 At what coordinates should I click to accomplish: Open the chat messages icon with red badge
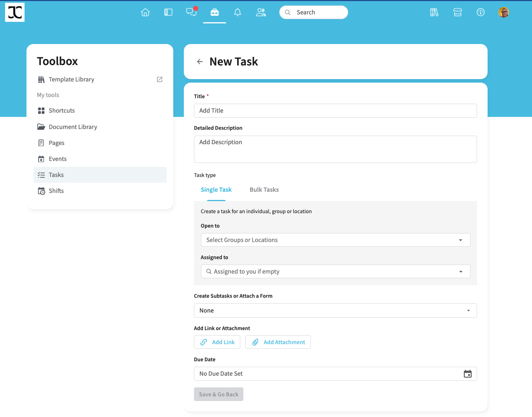click(191, 12)
